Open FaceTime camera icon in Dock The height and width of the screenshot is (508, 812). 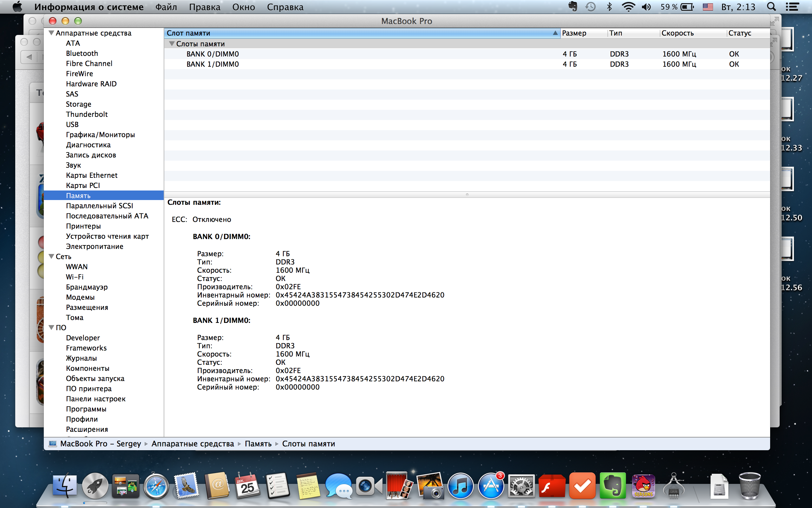[369, 486]
